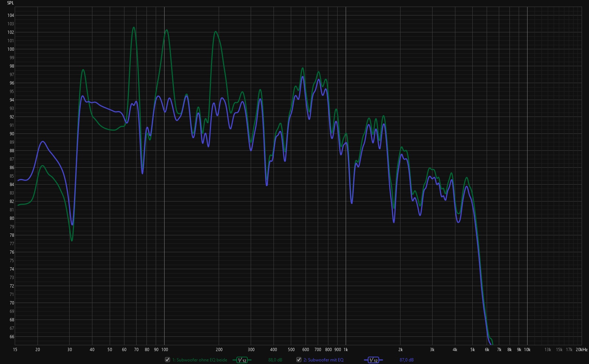Click the green '88,0 dB' value
The width and height of the screenshot is (589, 364).
click(275, 360)
